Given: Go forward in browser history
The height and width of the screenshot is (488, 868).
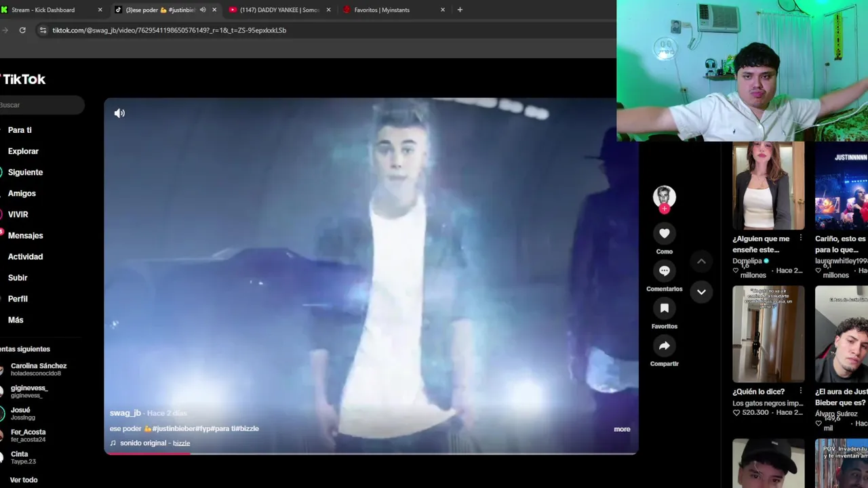Looking at the screenshot, I should [4, 30].
